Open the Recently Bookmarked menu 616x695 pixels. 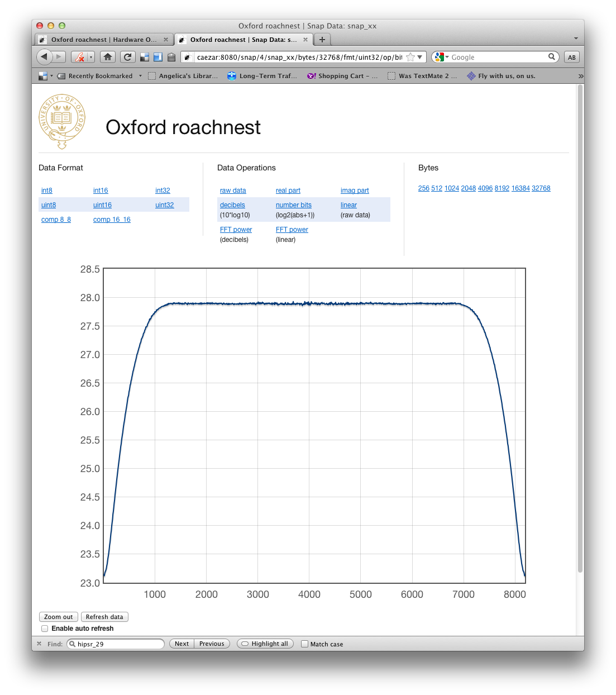point(100,76)
